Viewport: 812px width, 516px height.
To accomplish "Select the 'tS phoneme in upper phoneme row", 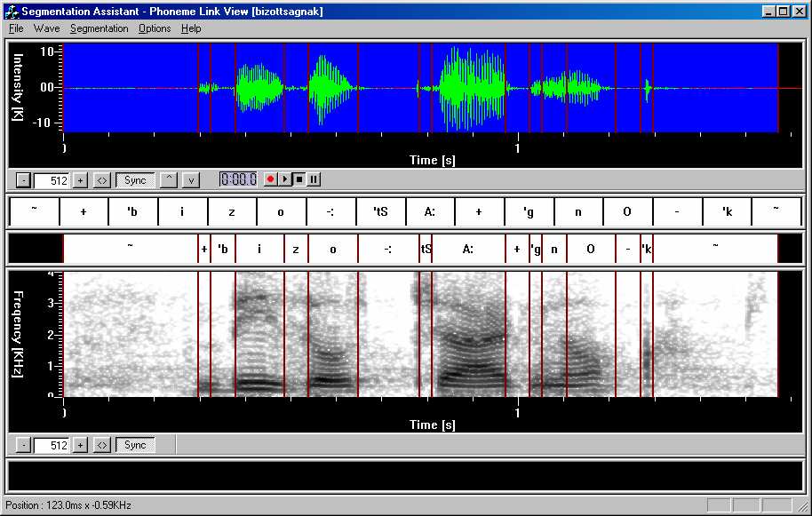I will [380, 211].
